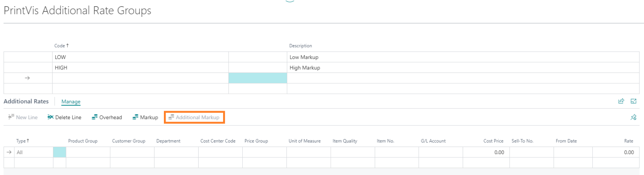Click the New Line icon in Additional Rates
Image resolution: width=644 pixels, height=175 pixels.
tap(11, 117)
